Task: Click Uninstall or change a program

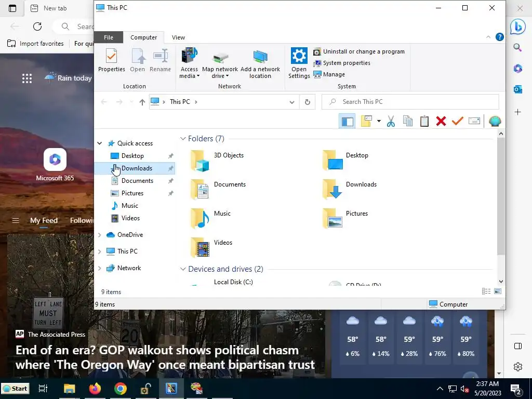Action: point(359,51)
